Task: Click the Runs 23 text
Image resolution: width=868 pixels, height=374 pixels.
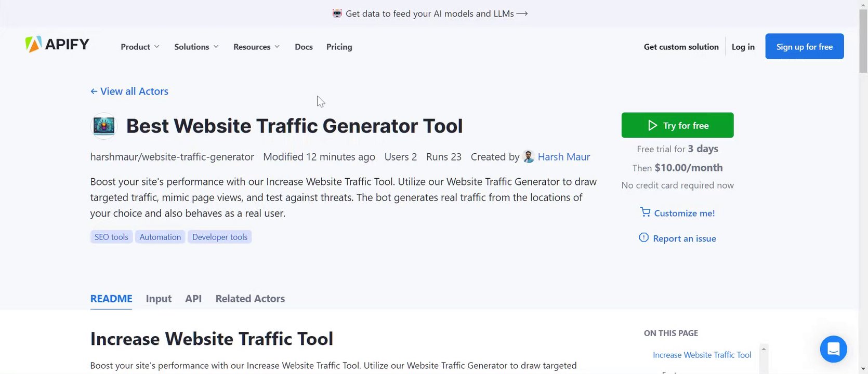Action: coord(444,157)
